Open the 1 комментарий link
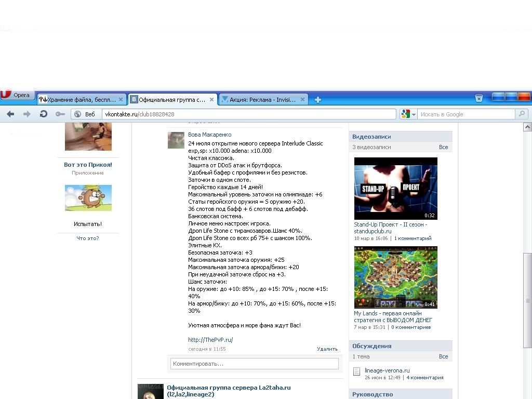The image size is (532, 399). tap(413, 238)
